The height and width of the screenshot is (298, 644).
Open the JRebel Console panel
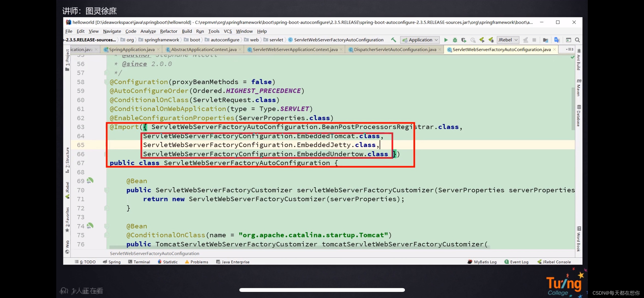(x=554, y=262)
